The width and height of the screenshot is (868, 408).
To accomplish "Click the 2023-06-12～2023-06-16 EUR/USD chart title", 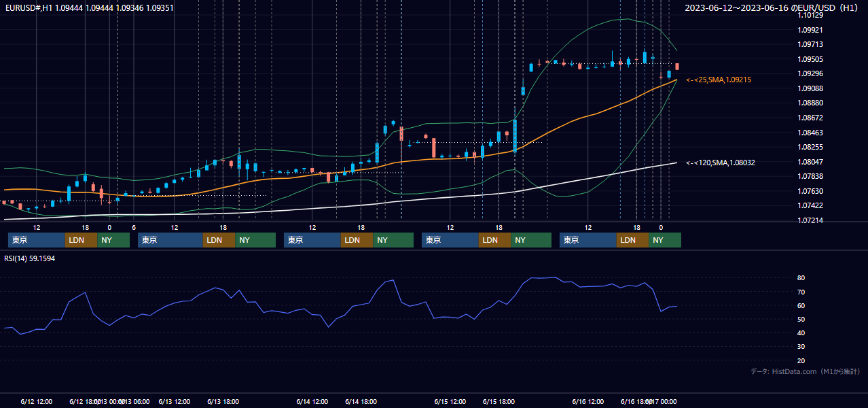I will tap(772, 8).
